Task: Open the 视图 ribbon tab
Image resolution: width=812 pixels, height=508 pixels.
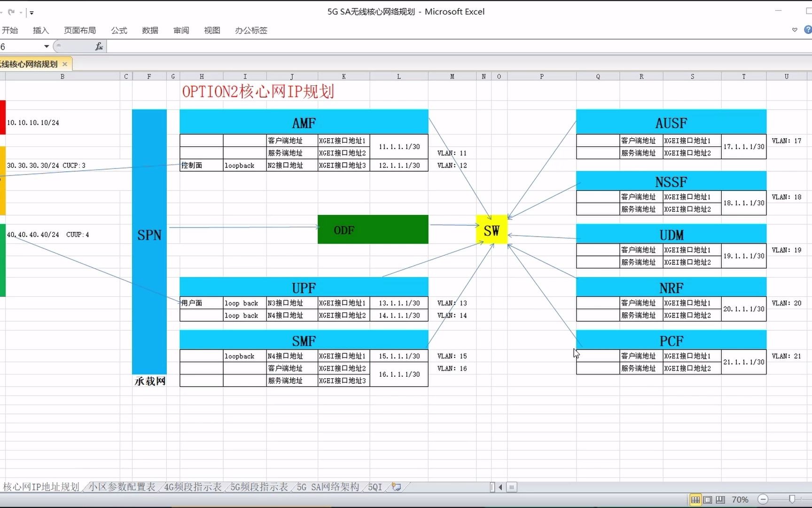Action: [x=212, y=31]
